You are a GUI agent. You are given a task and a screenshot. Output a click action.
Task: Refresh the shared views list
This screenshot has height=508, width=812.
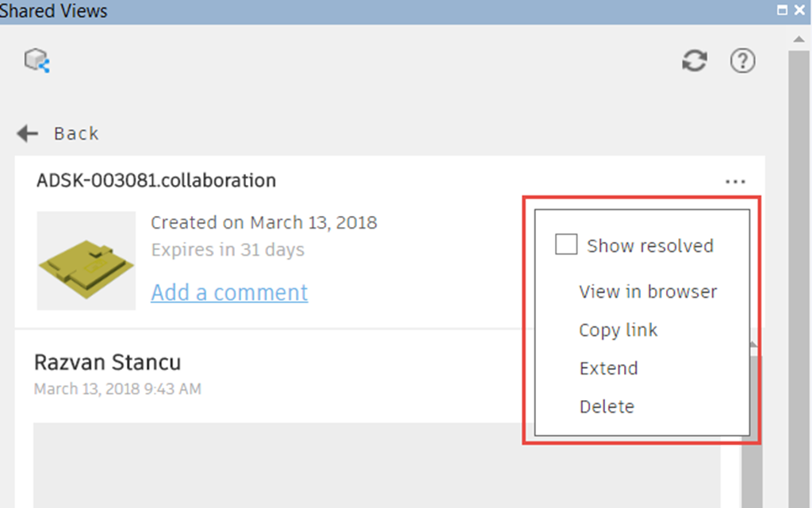point(695,60)
